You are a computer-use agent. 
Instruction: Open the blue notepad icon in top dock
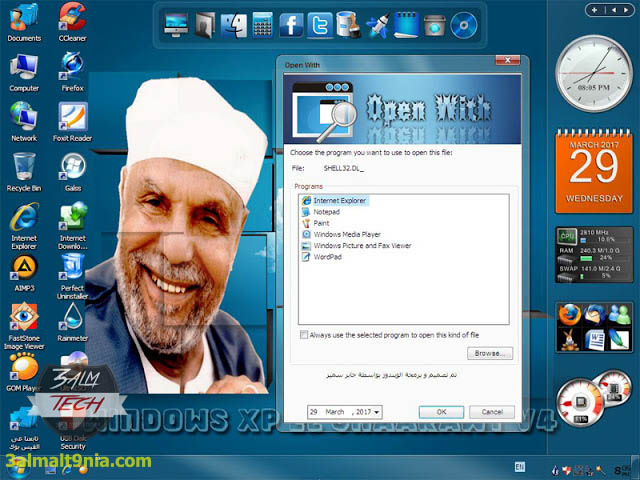tap(406, 25)
